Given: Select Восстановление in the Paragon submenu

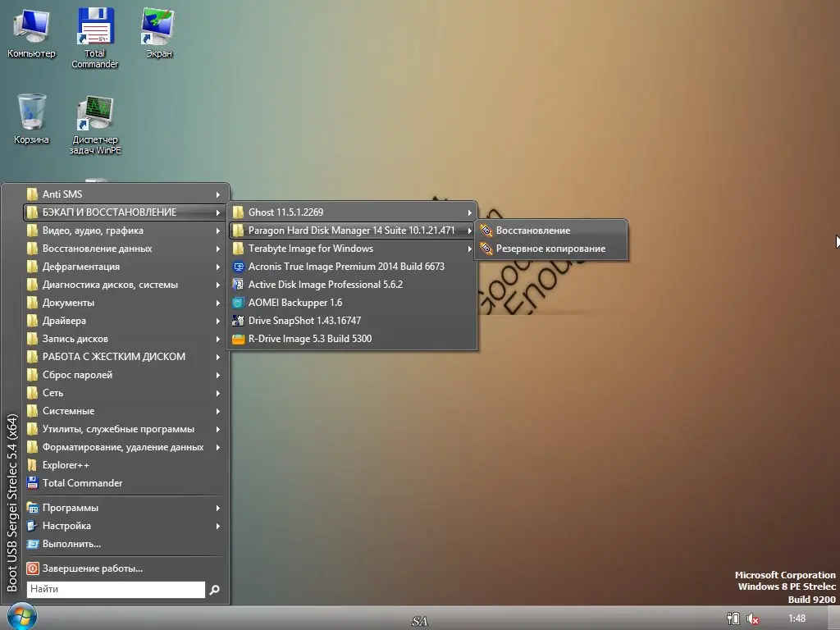Looking at the screenshot, I should [x=550, y=231].
